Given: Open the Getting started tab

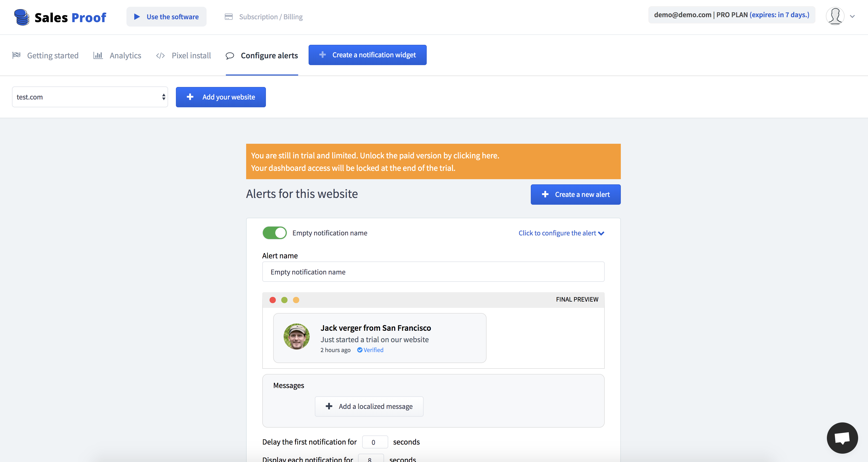Looking at the screenshot, I should (x=45, y=55).
